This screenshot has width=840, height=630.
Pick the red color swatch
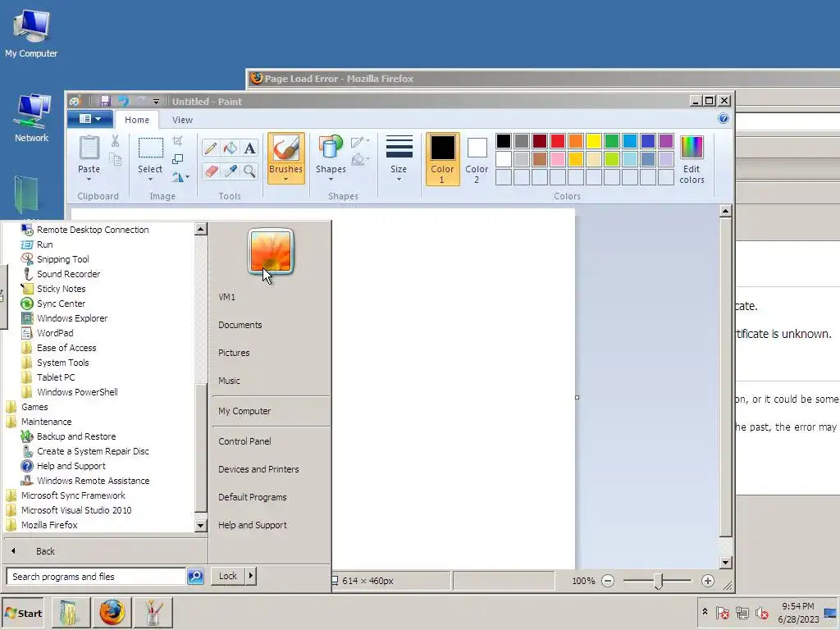(558, 141)
